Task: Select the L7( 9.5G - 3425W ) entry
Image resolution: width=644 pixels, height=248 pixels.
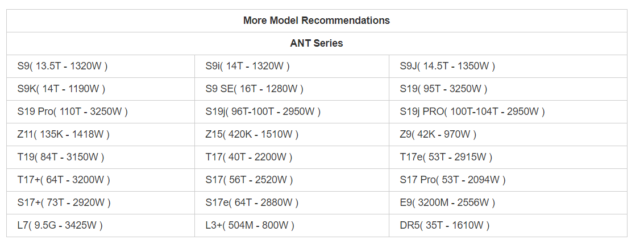Action: click(60, 225)
